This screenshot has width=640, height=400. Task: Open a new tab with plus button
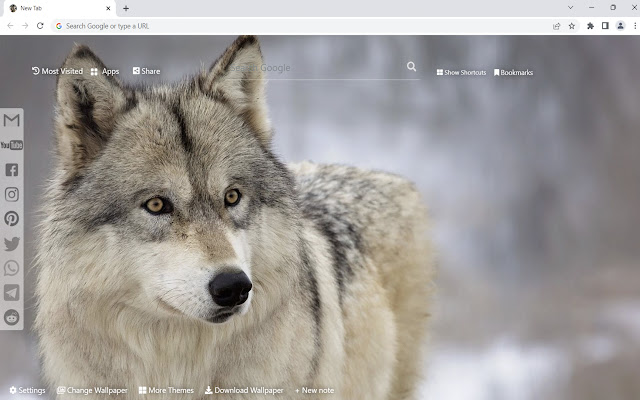(x=126, y=8)
